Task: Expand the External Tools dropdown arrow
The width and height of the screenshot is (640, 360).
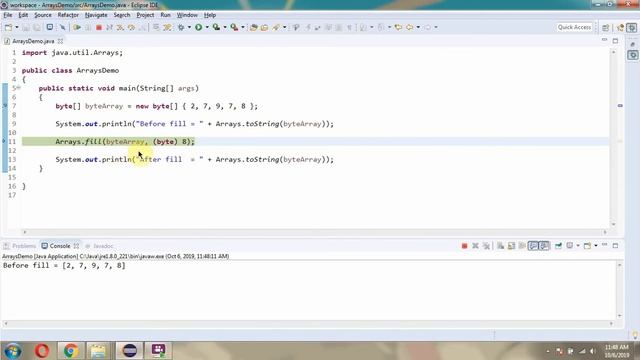Action: click(243, 27)
